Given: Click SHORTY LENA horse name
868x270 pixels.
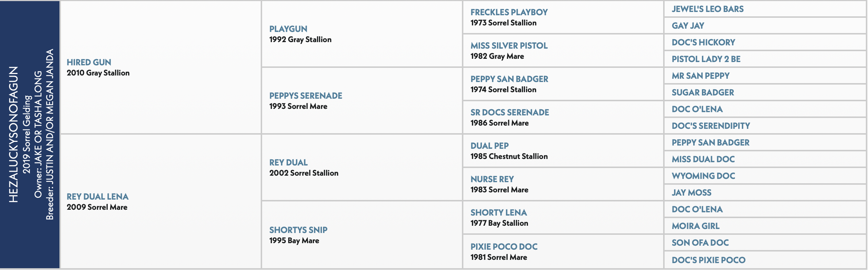Looking at the screenshot, I should (x=499, y=213).
